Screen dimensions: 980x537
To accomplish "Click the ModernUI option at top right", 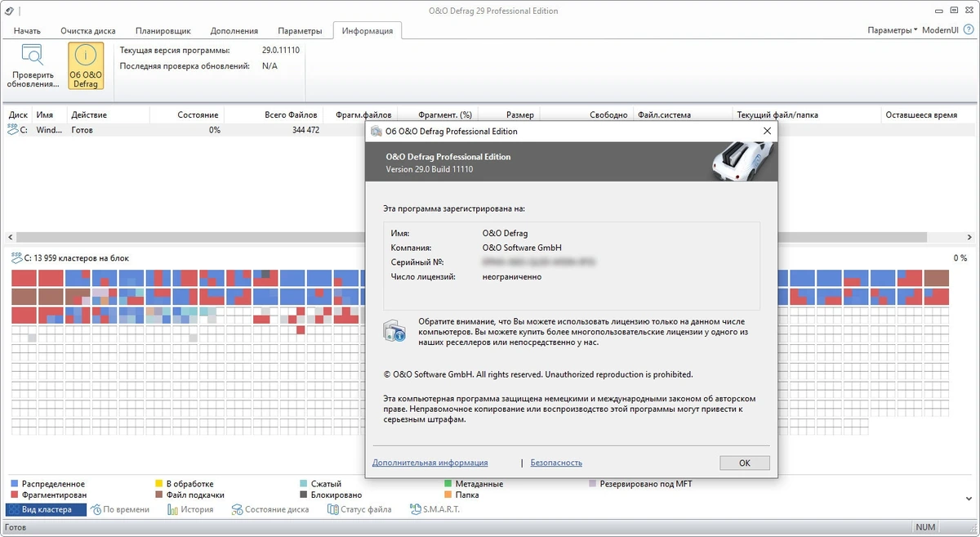I will tap(941, 30).
